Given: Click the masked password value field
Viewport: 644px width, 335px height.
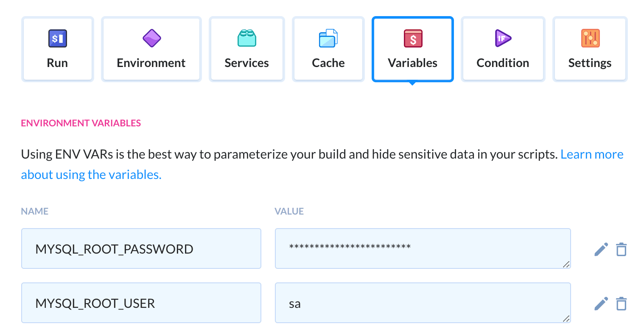Looking at the screenshot, I should click(x=422, y=248).
